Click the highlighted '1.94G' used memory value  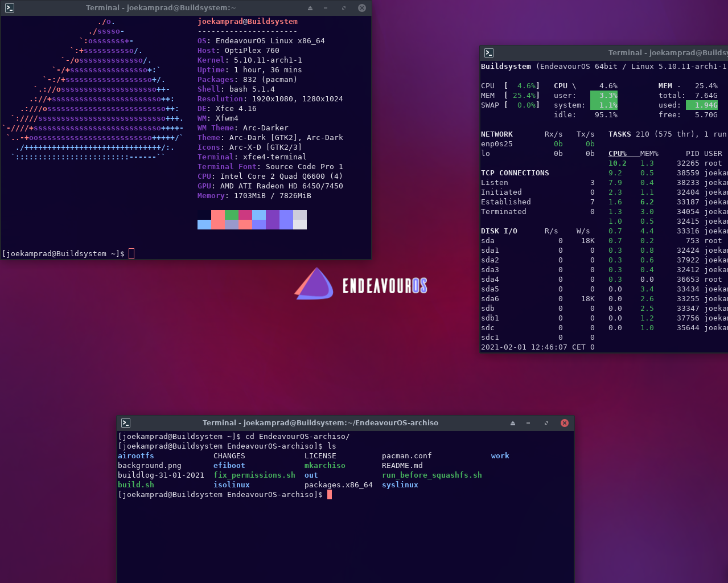pyautogui.click(x=702, y=105)
